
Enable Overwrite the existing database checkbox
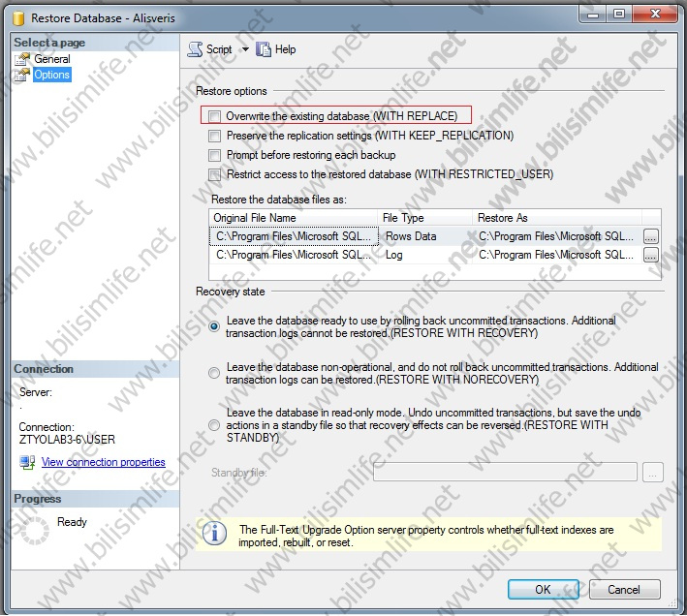215,116
